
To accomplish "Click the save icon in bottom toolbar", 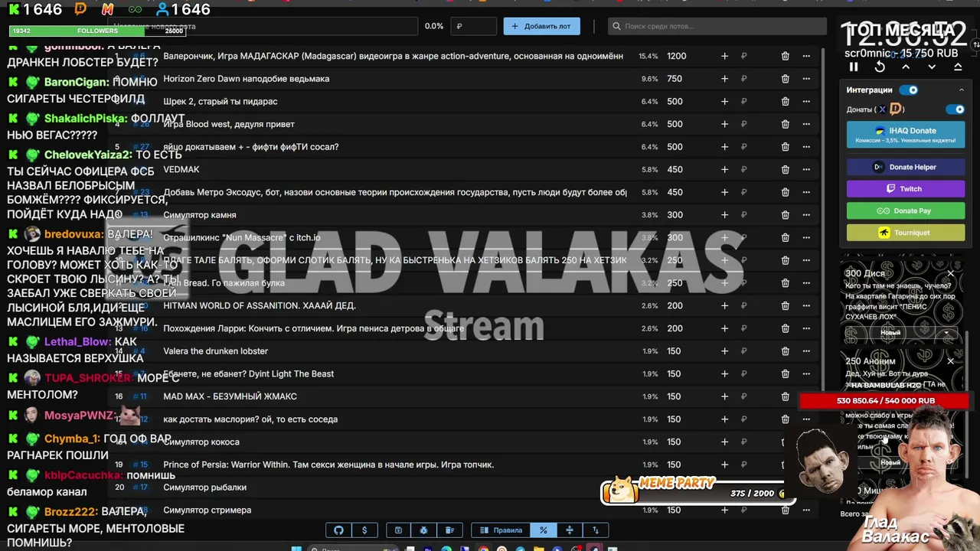I will tap(398, 530).
